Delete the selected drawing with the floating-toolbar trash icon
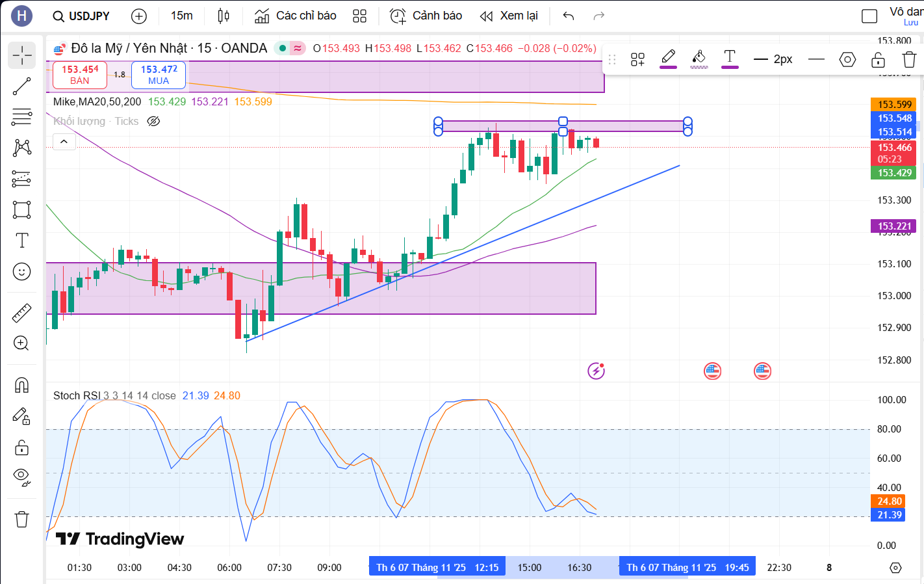 tap(910, 60)
